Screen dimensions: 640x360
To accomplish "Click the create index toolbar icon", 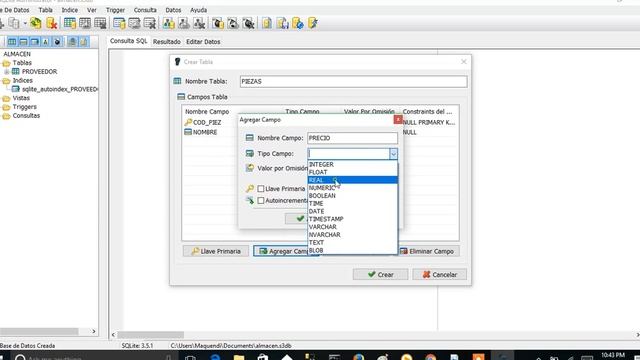I will 119,23.
